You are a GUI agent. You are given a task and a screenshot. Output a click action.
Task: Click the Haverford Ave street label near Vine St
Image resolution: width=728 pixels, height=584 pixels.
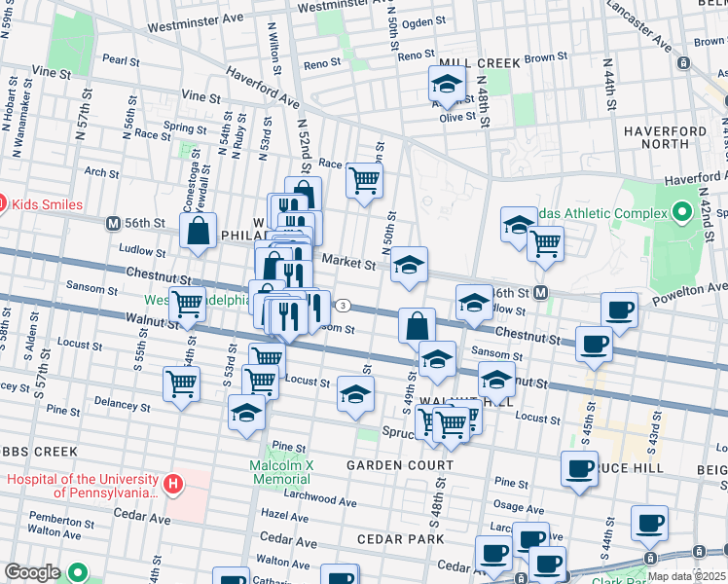coord(263,87)
